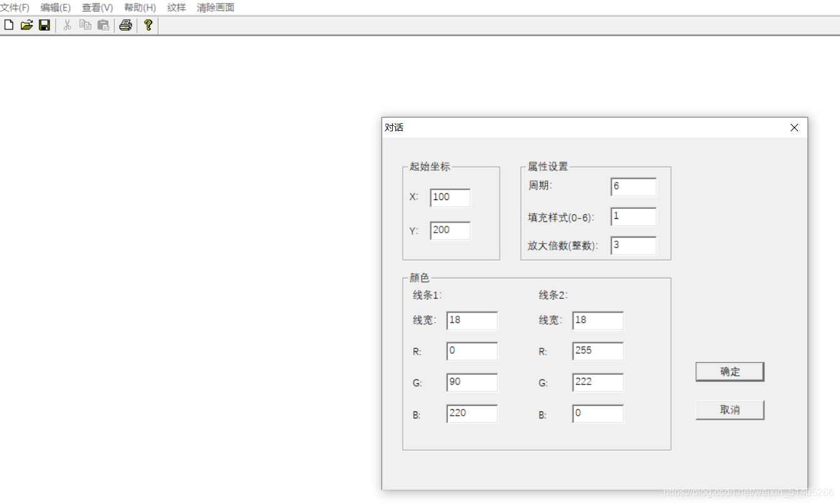Image resolution: width=840 pixels, height=504 pixels.
Task: Click the Cut scissors toolbar icon
Action: [68, 25]
